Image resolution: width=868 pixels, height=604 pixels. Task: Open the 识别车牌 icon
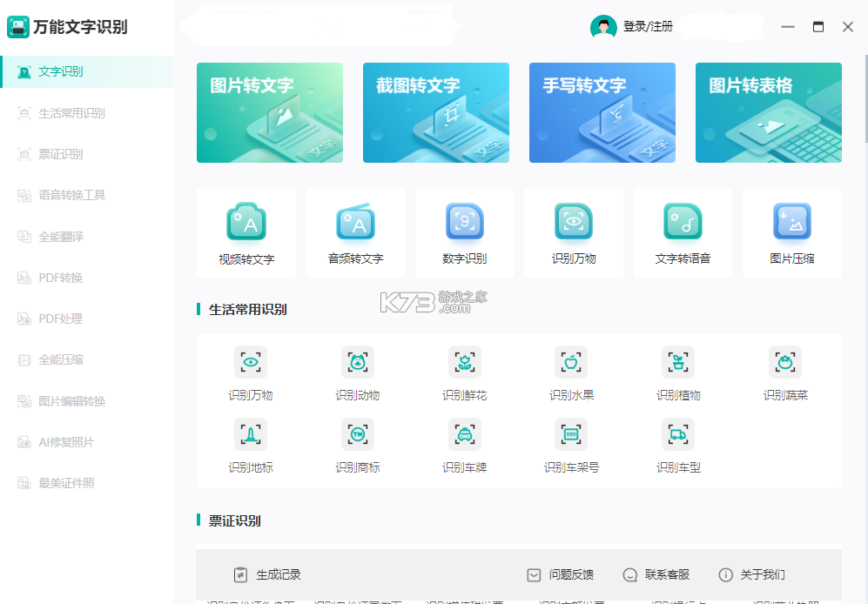(x=464, y=434)
